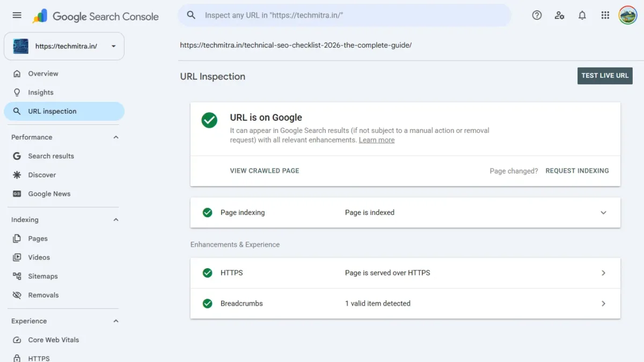Viewport: 644px width, 362px height.
Task: Click the Sitemaps tree icon
Action: click(17, 276)
